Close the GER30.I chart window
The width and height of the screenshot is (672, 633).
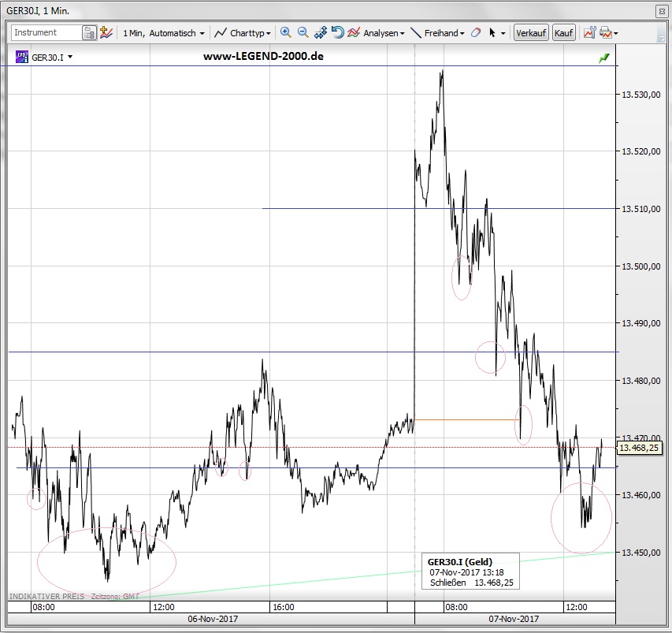point(661,12)
